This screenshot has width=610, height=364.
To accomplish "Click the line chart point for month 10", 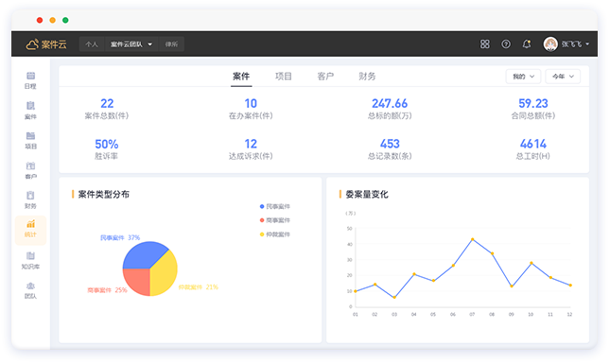I will click(x=532, y=263).
